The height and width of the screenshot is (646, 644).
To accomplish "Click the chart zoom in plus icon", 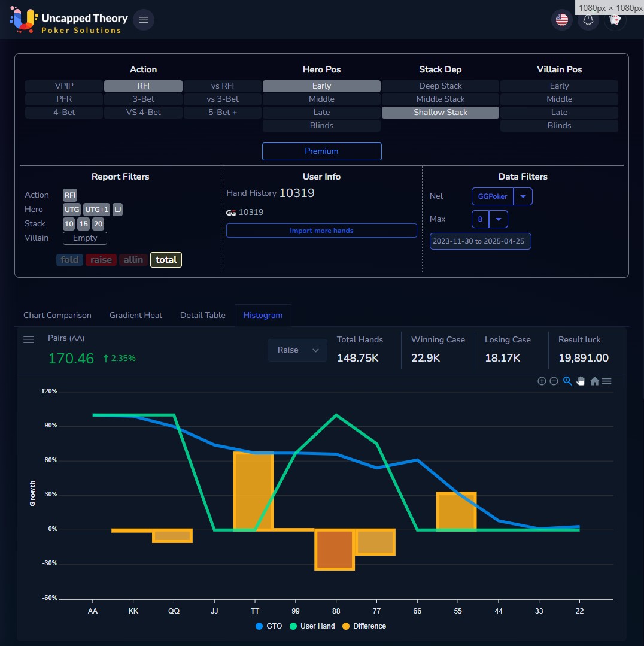I will tap(542, 381).
